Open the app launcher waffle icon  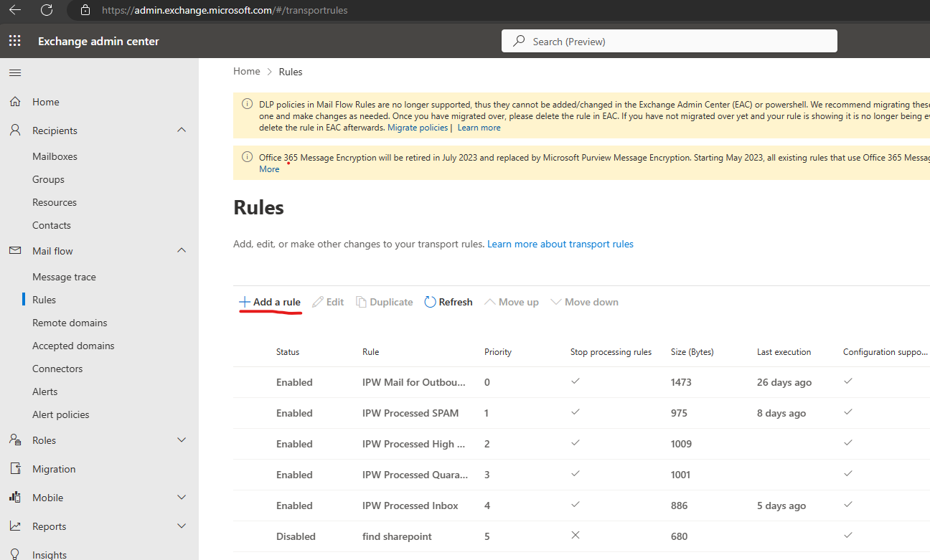click(14, 41)
